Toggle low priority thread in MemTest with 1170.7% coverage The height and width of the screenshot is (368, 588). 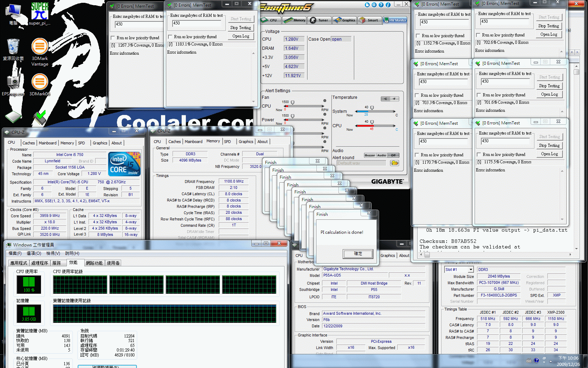click(417, 155)
